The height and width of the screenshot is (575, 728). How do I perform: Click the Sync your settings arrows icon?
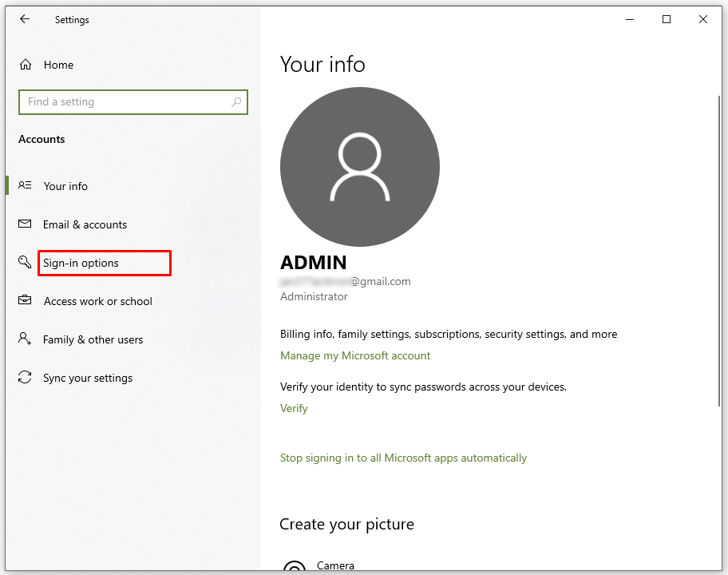pyautogui.click(x=25, y=377)
